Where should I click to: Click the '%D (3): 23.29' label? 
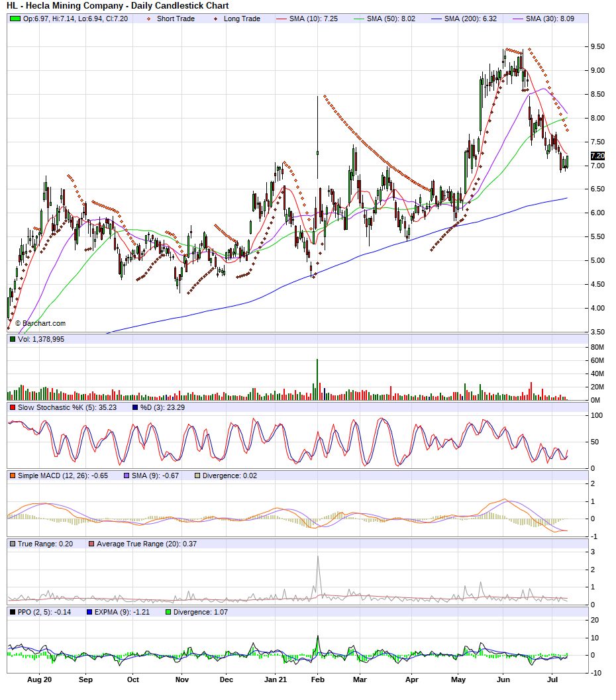point(162,407)
